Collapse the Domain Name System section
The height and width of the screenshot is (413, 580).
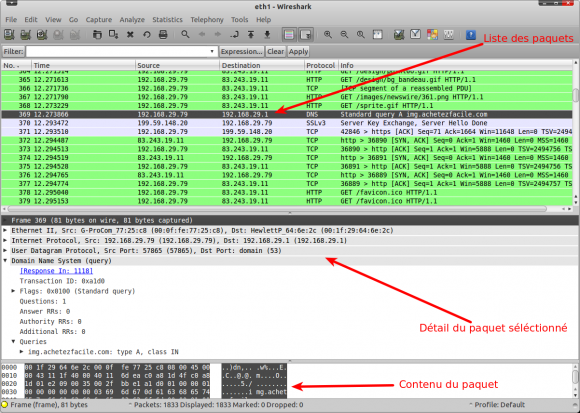(5, 261)
